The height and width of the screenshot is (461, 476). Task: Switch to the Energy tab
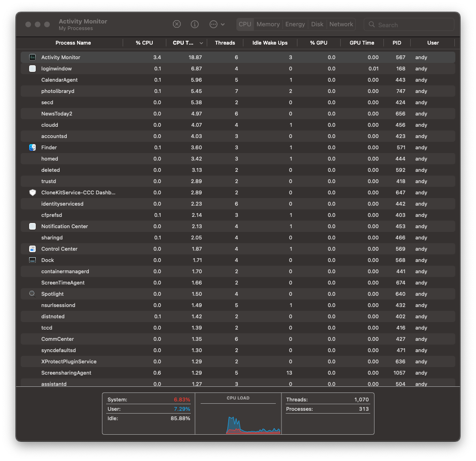click(x=295, y=24)
